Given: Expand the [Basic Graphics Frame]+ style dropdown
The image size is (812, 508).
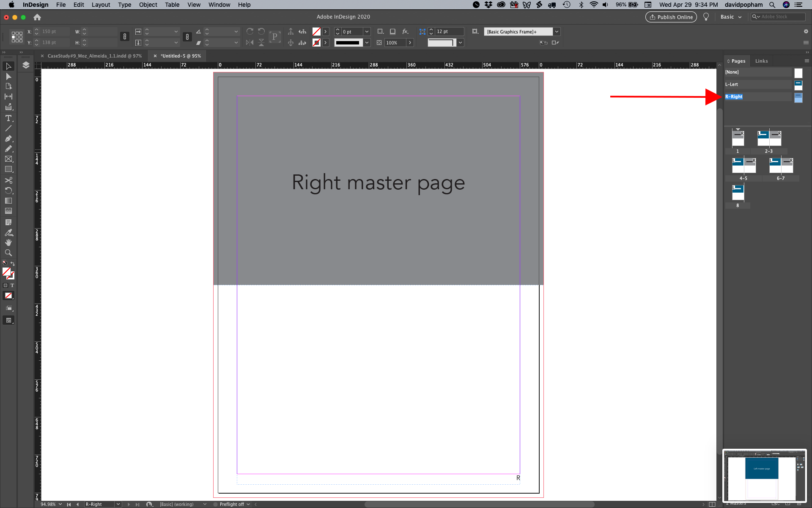Looking at the screenshot, I should tap(557, 31).
